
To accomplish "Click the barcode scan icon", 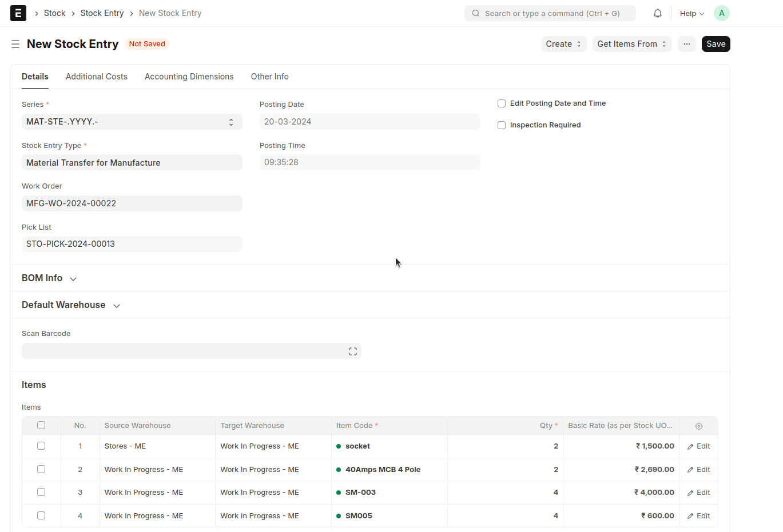I will [x=353, y=351].
